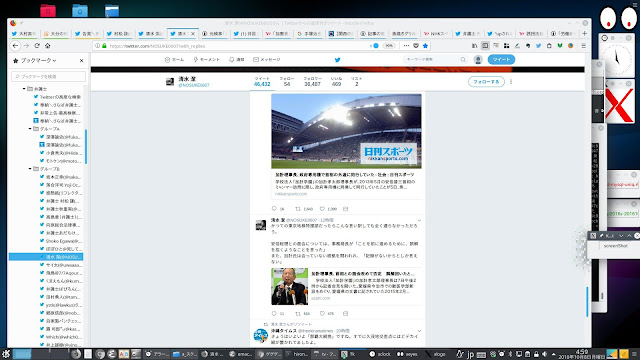Switch to the 記事 tab
The image size is (640, 360).
[x=372, y=33]
